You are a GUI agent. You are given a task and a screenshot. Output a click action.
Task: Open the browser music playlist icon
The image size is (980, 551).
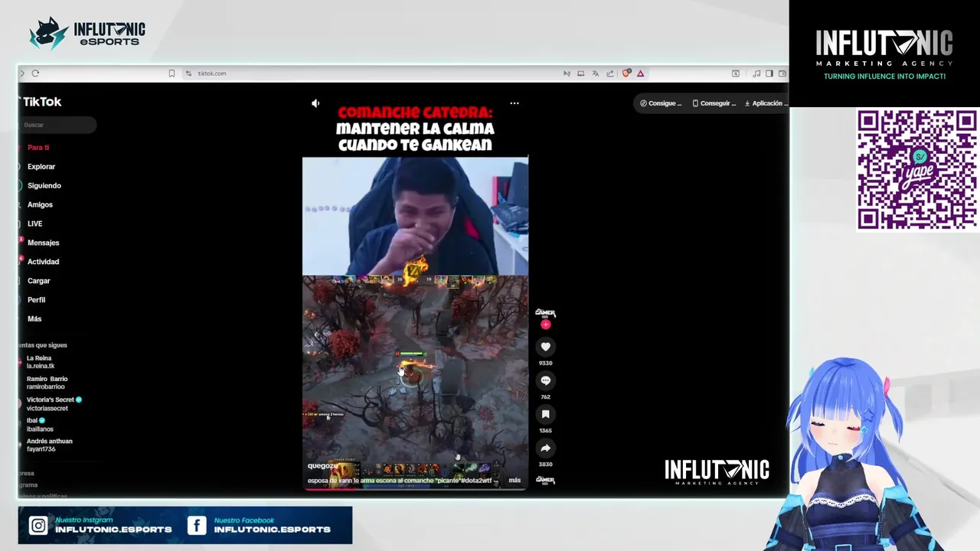pyautogui.click(x=756, y=73)
